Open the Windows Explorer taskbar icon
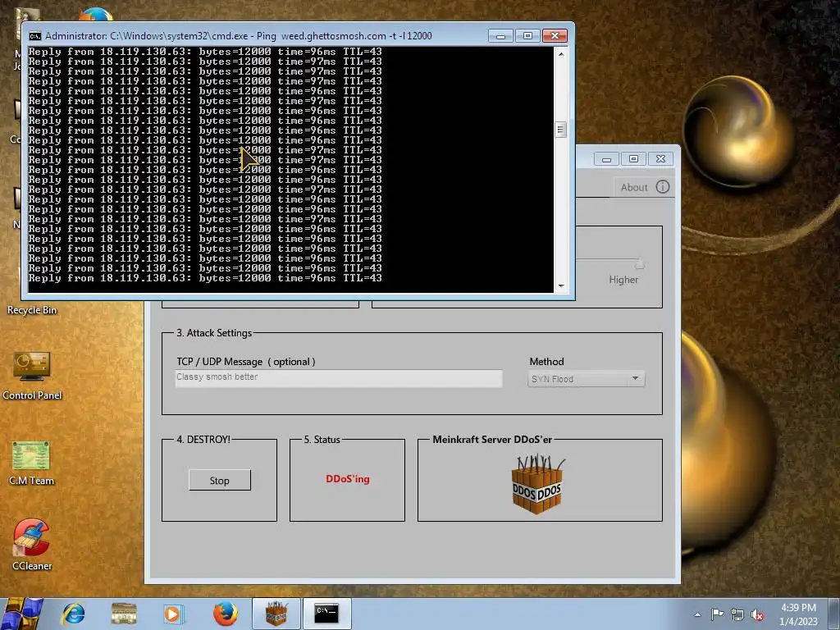The width and height of the screenshot is (840, 630). coord(124,614)
